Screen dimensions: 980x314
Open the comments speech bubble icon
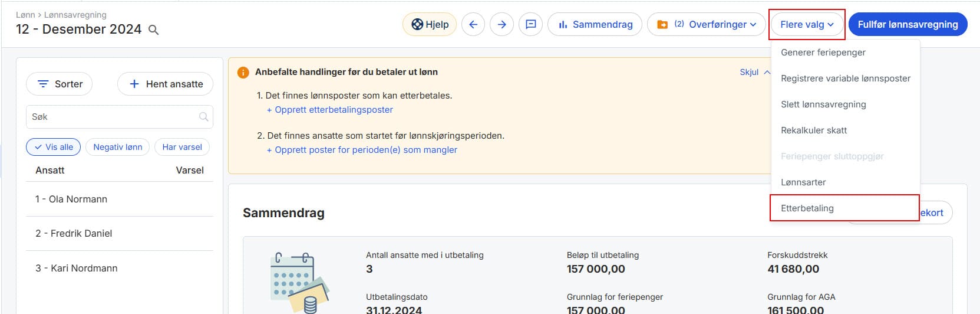[530, 25]
